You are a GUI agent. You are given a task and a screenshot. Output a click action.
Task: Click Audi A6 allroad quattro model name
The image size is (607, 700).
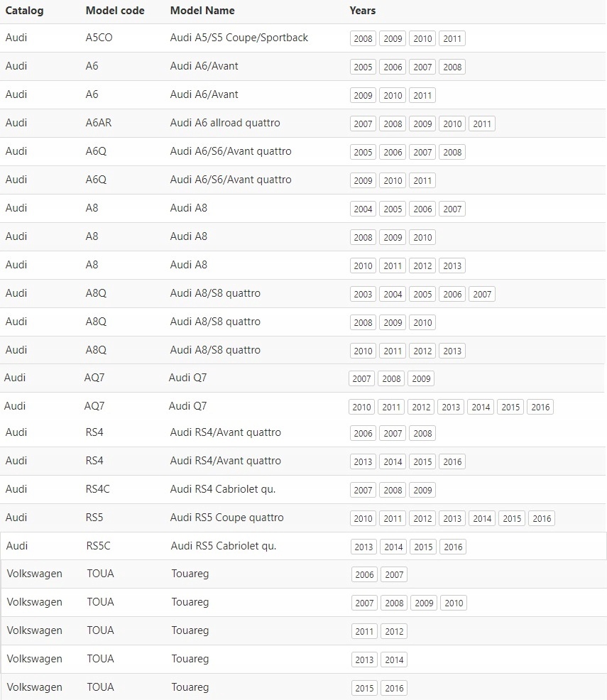click(x=225, y=123)
